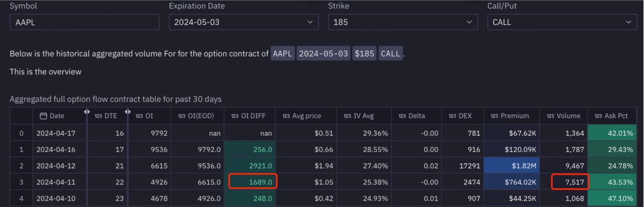Select the date cell 2024-04-10

point(60,198)
